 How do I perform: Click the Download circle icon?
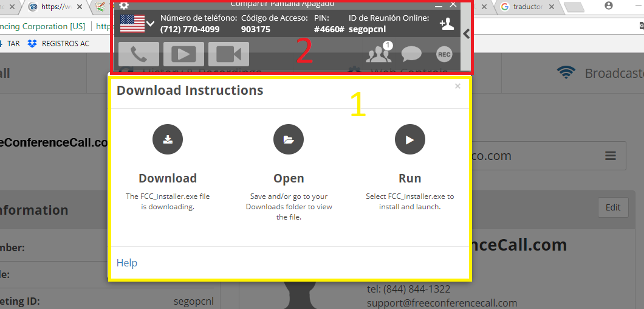(x=168, y=139)
